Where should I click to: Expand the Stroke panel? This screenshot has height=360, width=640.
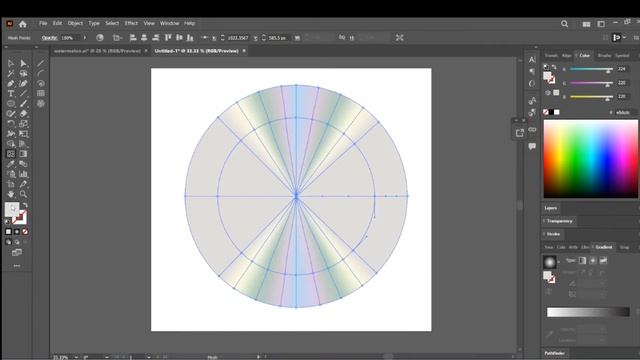coord(553,234)
